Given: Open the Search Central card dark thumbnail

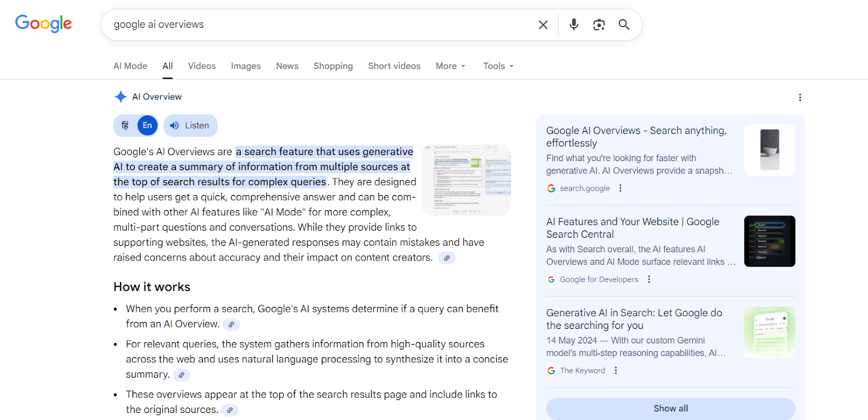Looking at the screenshot, I should click(769, 241).
